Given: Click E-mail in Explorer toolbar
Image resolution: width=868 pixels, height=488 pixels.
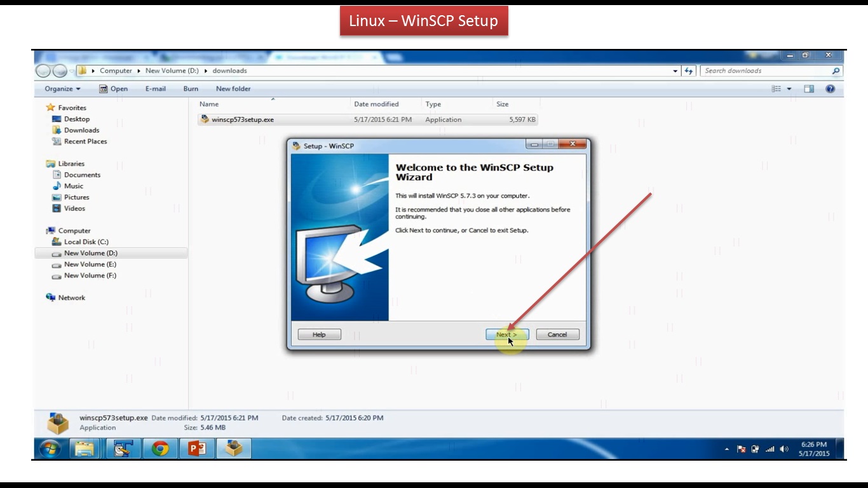Looking at the screenshot, I should (155, 89).
